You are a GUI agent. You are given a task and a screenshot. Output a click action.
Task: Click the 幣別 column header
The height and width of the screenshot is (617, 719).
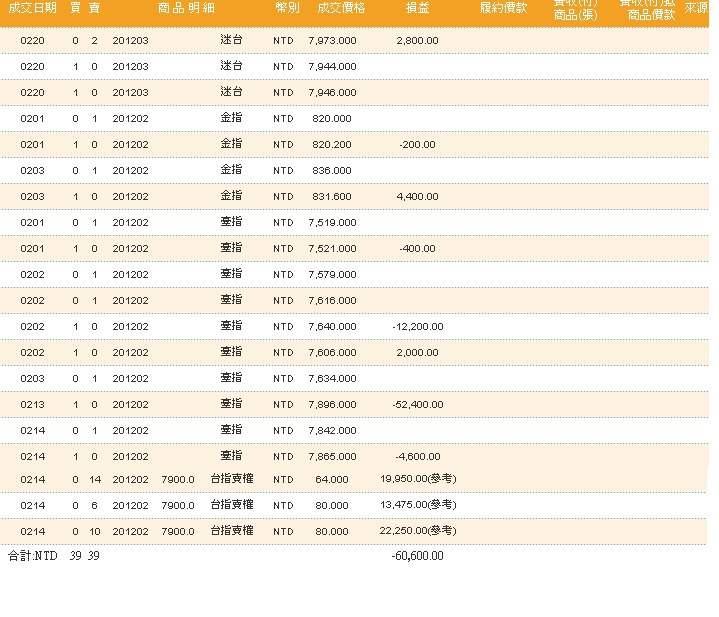coord(288,8)
